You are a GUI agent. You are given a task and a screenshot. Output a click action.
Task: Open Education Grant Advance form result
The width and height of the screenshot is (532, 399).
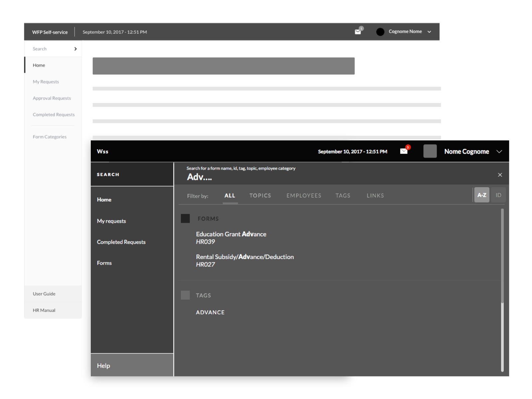click(231, 234)
